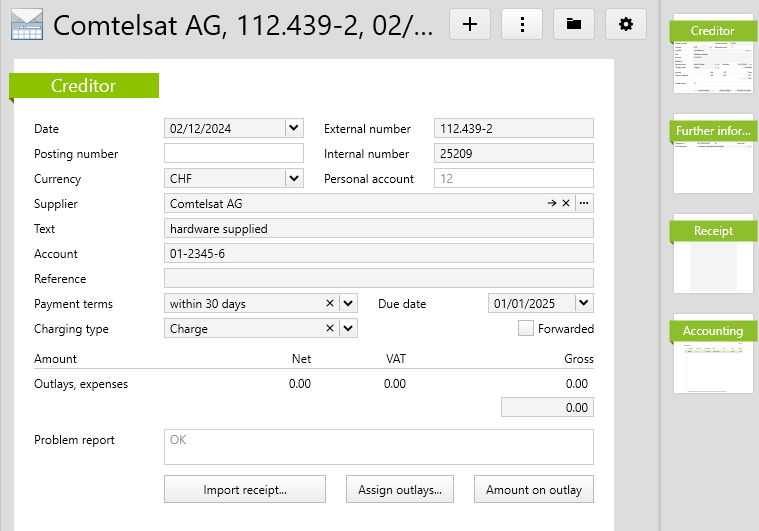Screen dimensions: 759x531
Task: Open the Receipt page thumbnail
Action: [713, 254]
